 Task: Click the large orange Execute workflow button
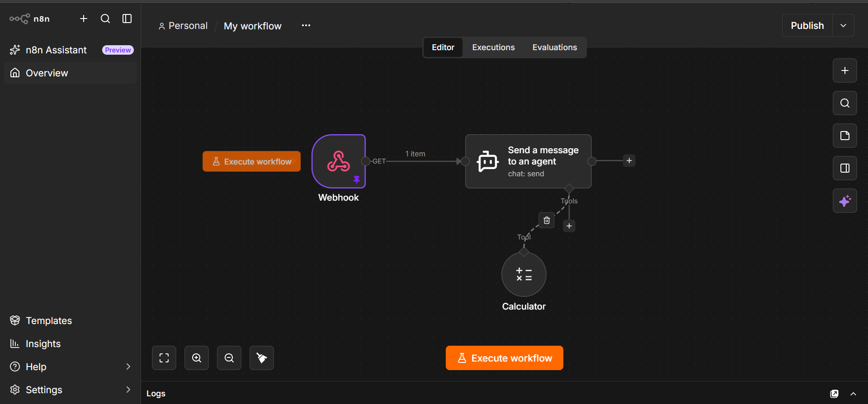click(505, 358)
